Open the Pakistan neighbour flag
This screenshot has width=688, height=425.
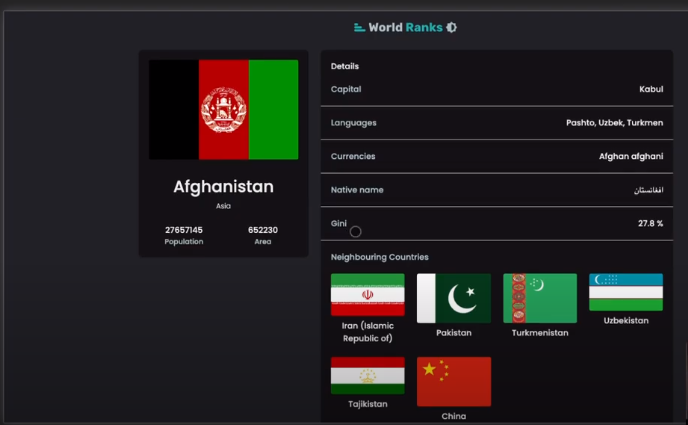[454, 298]
